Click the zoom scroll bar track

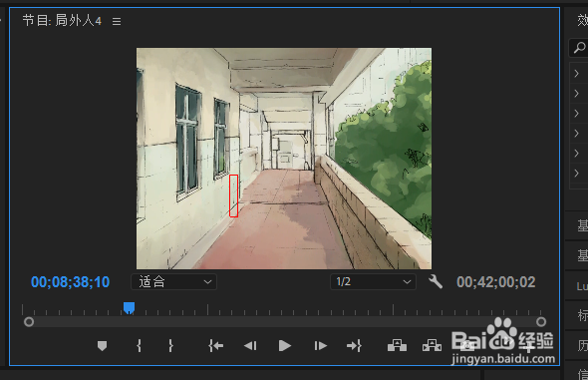285,322
